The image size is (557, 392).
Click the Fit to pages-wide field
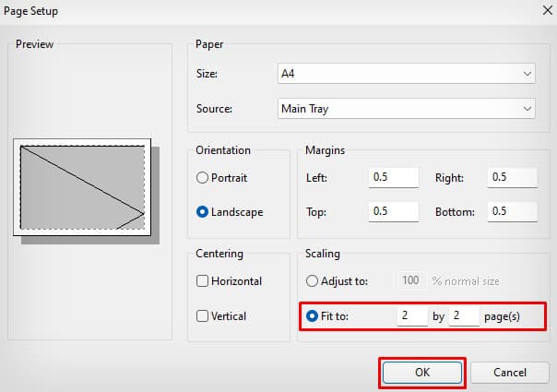(412, 316)
